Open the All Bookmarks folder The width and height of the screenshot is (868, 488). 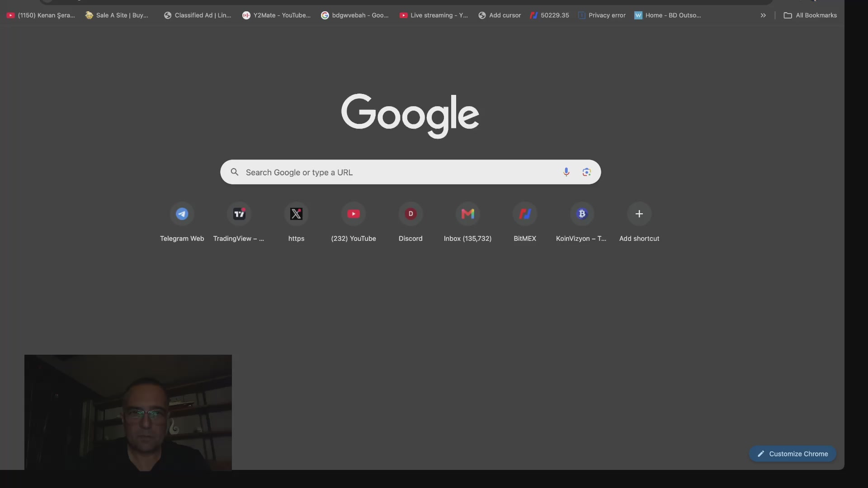click(x=810, y=15)
